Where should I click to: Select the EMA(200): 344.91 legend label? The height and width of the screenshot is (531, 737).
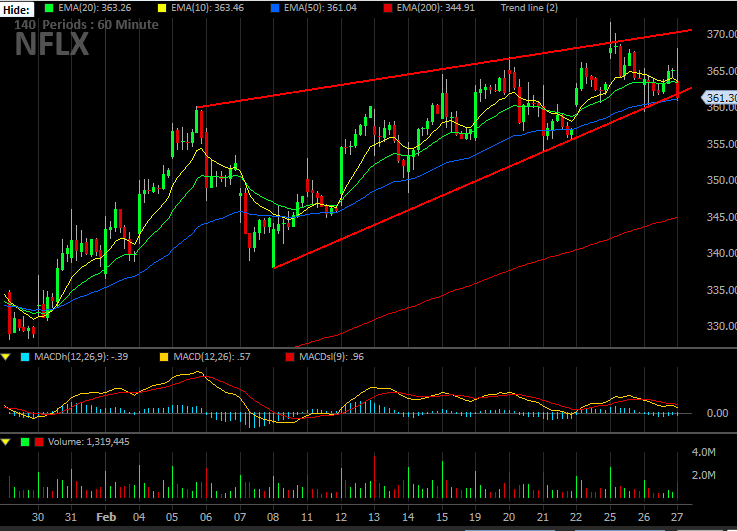(x=435, y=8)
